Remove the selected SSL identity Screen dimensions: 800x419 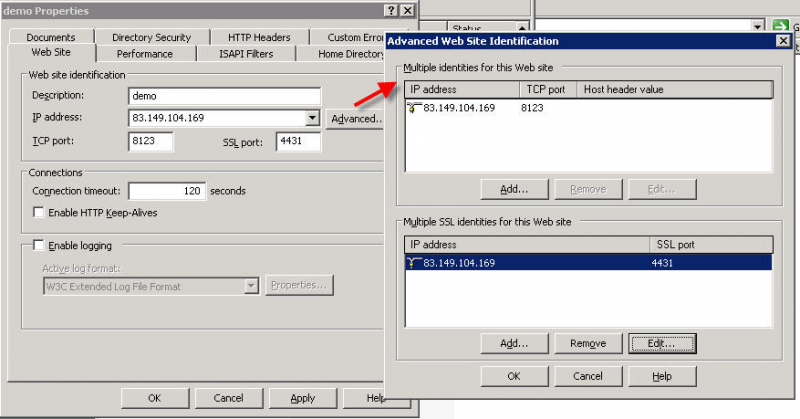pyautogui.click(x=588, y=343)
